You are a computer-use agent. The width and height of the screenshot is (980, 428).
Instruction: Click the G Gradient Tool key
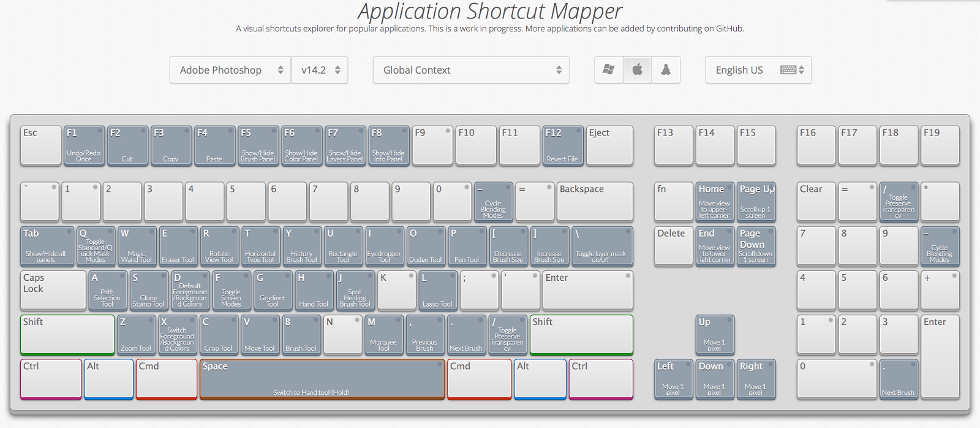point(273,290)
